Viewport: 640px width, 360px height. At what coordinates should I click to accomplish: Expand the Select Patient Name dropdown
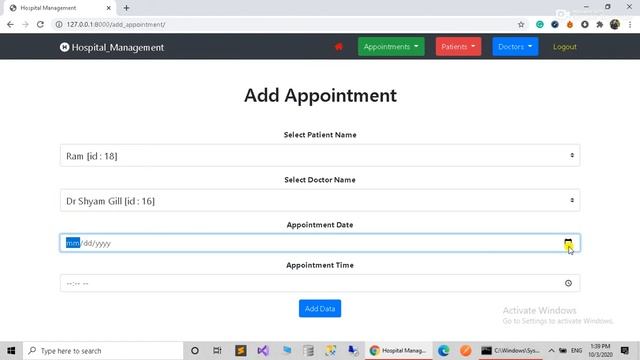[x=320, y=156]
